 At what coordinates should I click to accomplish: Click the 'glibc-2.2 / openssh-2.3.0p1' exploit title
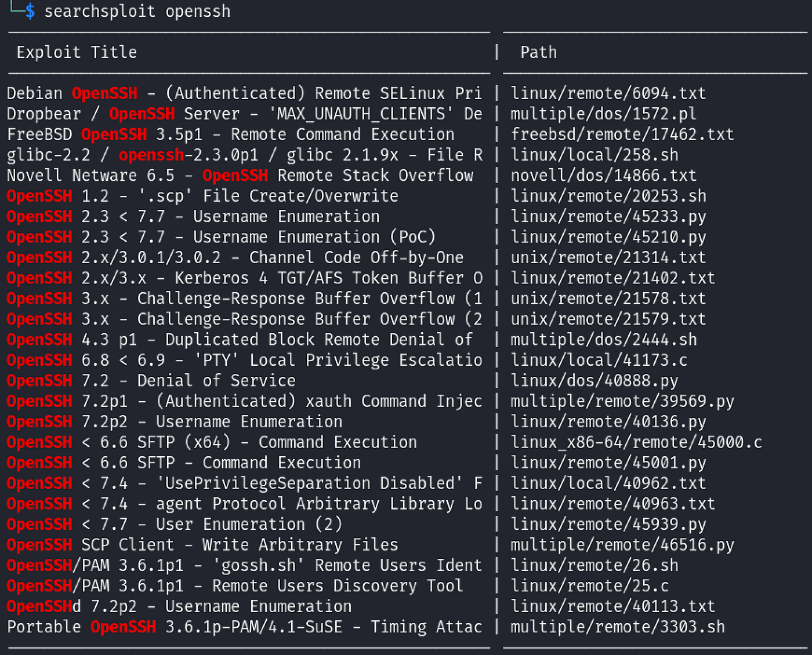click(244, 155)
